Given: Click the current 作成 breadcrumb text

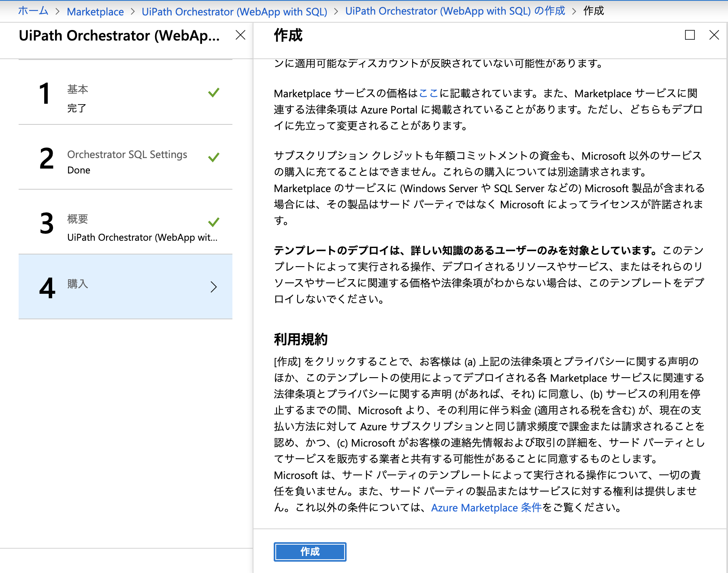Looking at the screenshot, I should (x=594, y=11).
